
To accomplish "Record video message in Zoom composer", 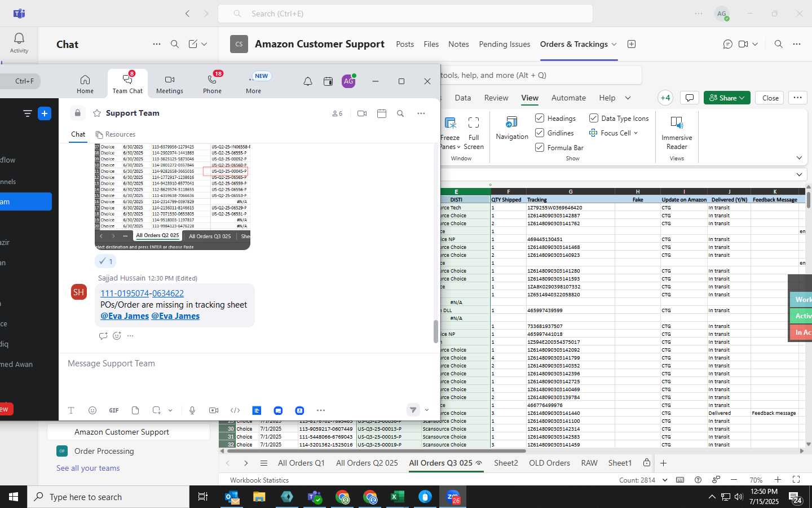I will coord(214,410).
